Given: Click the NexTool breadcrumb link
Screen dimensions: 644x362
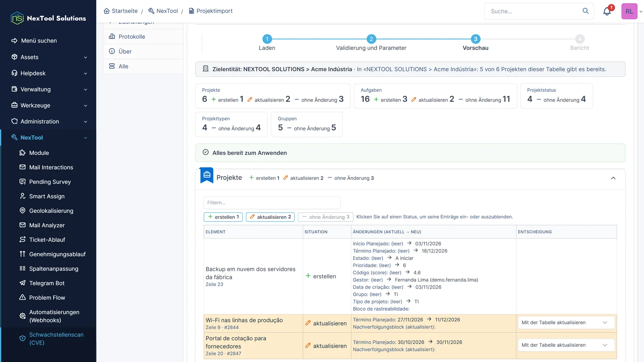Looking at the screenshot, I should 163,11.
